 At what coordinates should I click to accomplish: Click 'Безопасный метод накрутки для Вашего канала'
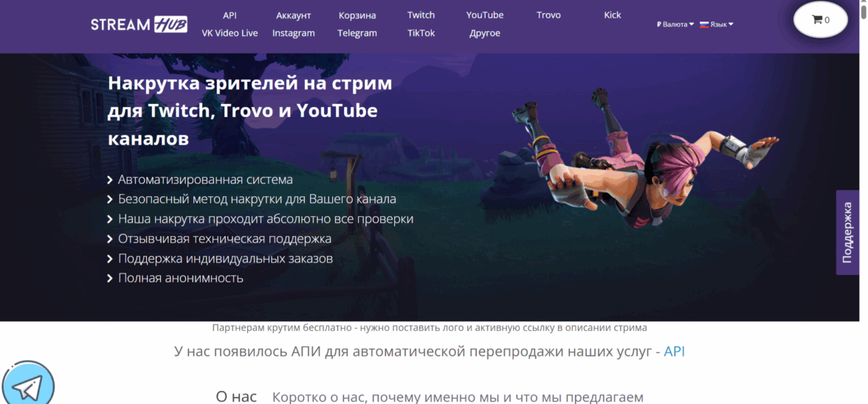(257, 200)
